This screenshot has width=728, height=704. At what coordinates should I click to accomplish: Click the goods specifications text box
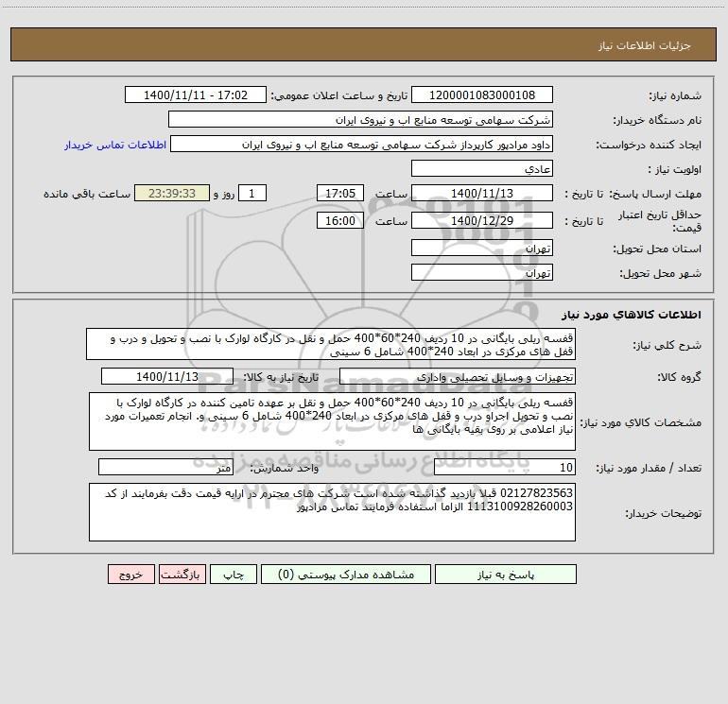point(332,421)
